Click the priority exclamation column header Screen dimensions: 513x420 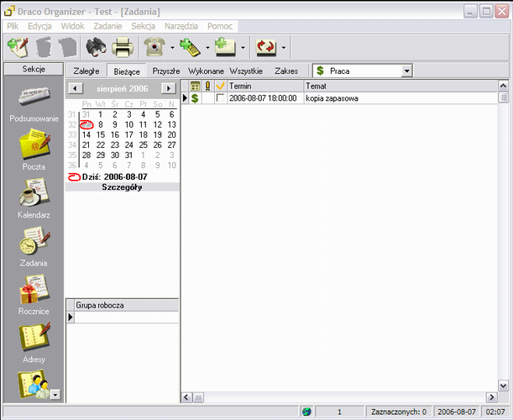click(207, 86)
